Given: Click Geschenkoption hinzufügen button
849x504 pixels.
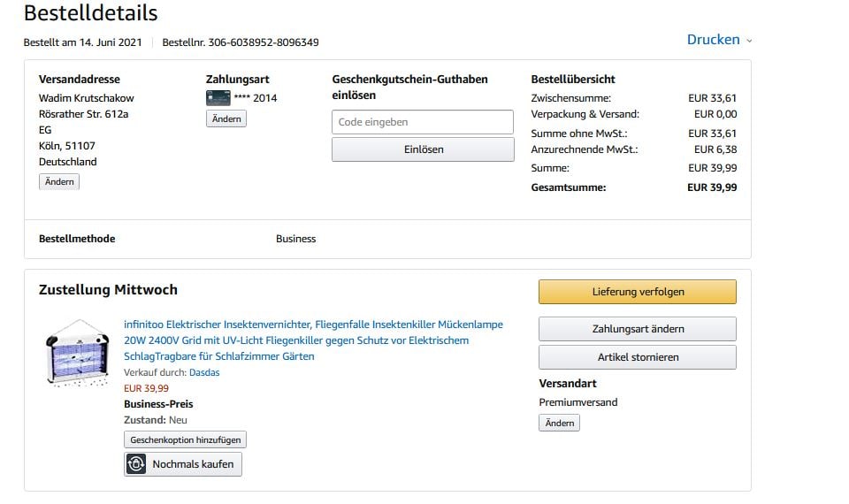Looking at the screenshot, I should (185, 439).
